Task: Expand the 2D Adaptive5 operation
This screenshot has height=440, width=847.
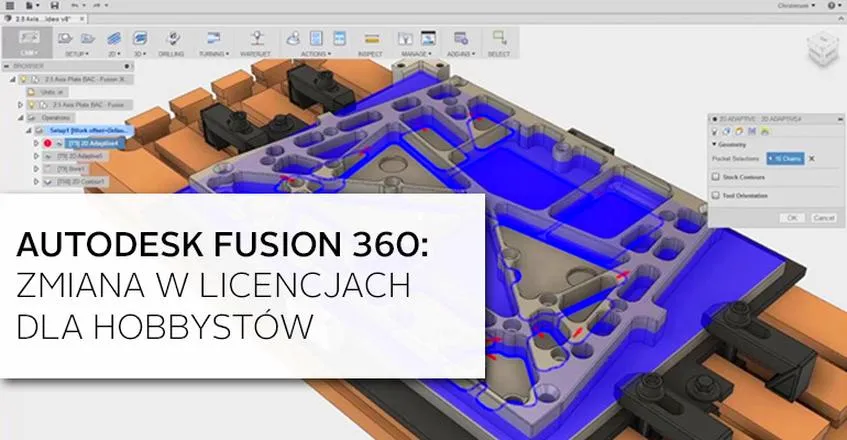Action: 36,157
